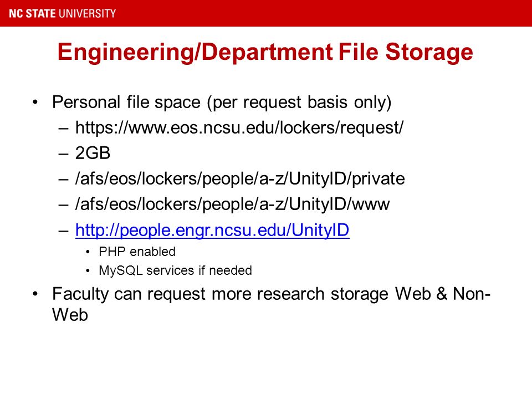Click the bullet before Faculty can request
Screen dimensions: 532x399
35,294
